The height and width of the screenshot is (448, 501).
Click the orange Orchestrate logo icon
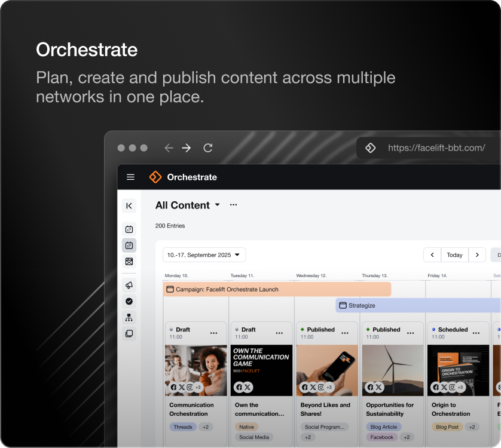155,177
